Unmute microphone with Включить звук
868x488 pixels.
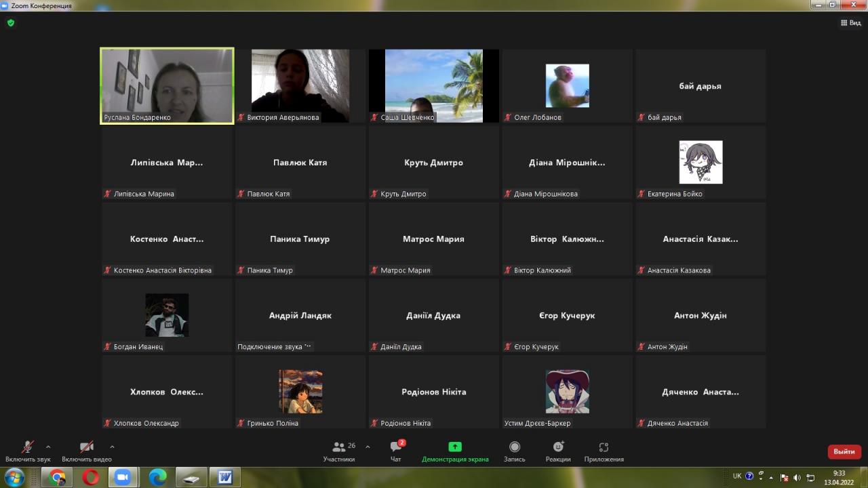pyautogui.click(x=28, y=447)
